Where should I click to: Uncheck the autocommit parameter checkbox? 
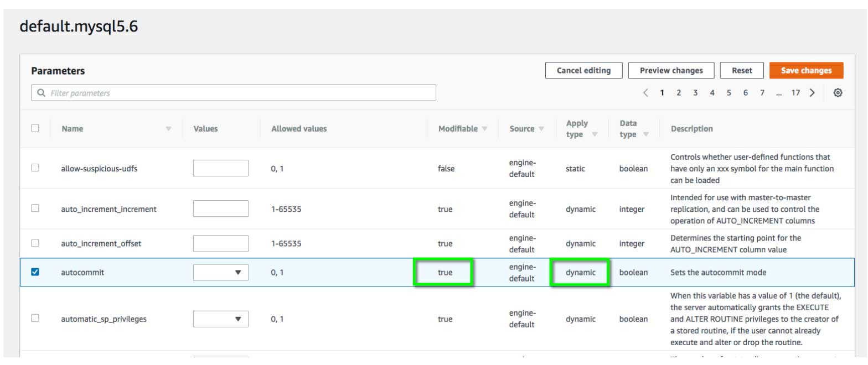[x=35, y=272]
